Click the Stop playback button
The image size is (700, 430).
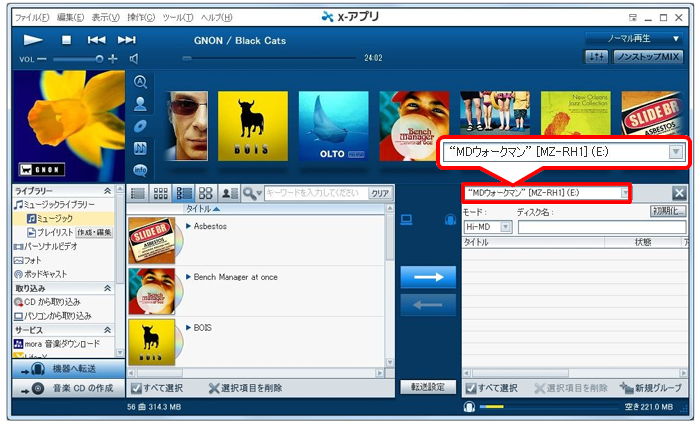[x=67, y=40]
